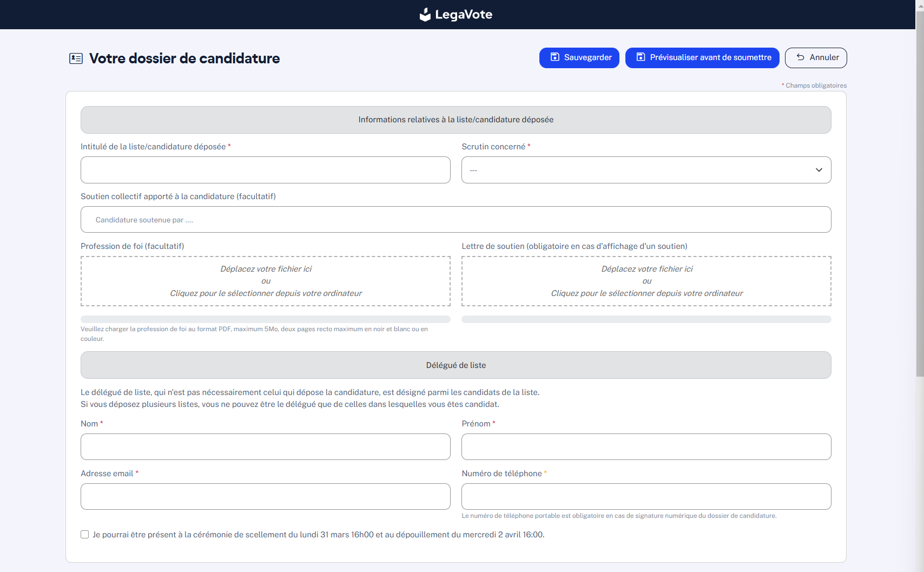Check the cérémonie de scellement attendance checkbox

click(85, 535)
